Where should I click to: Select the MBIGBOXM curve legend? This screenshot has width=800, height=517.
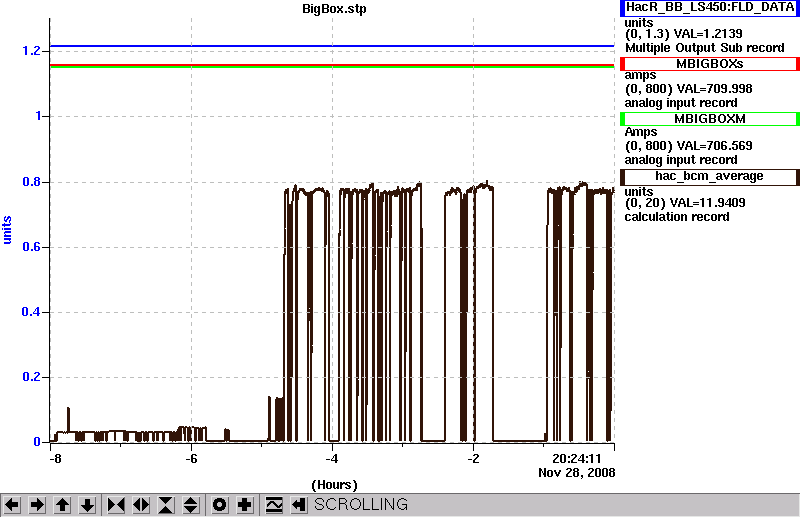pos(710,119)
